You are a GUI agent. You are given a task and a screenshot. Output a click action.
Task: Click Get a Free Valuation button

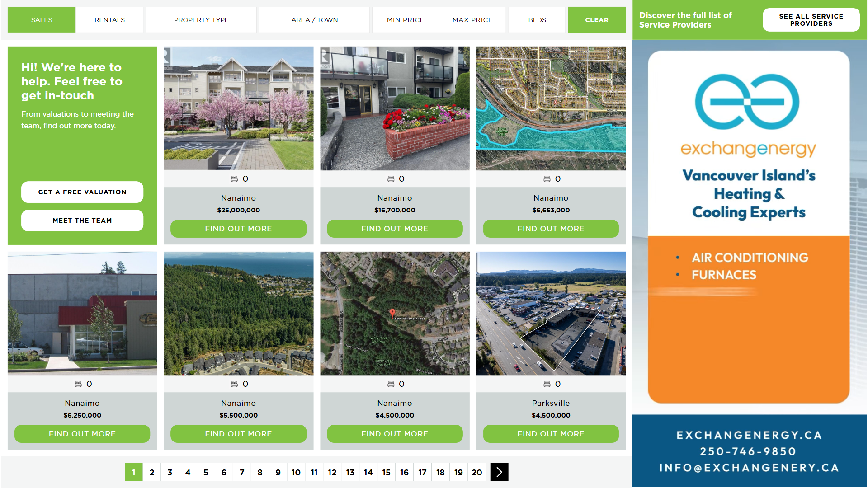pos(82,192)
